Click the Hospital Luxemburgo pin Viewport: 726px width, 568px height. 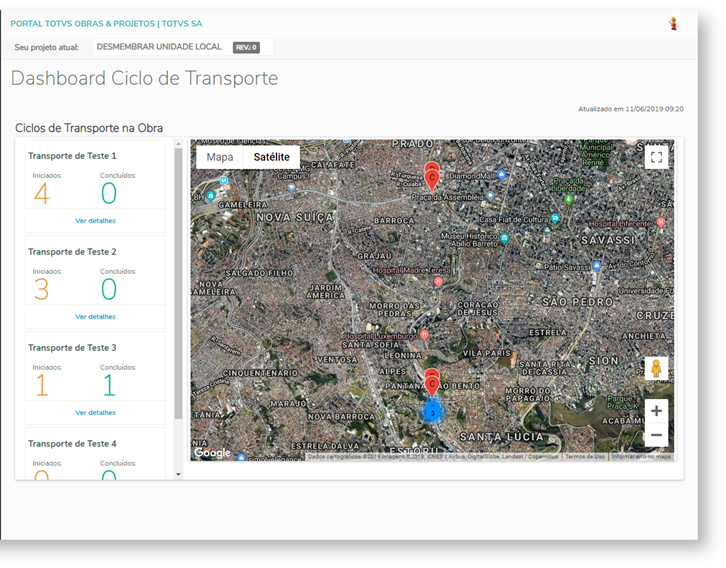[x=424, y=334]
